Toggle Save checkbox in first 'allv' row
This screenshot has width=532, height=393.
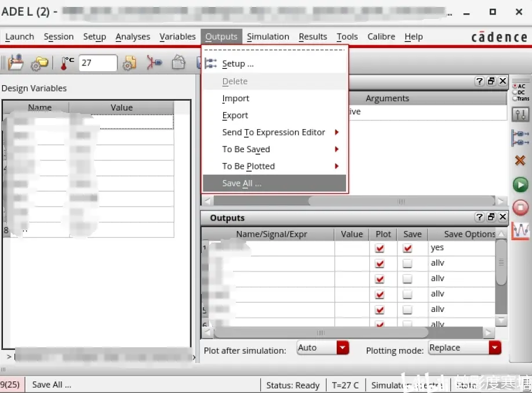pyautogui.click(x=407, y=263)
